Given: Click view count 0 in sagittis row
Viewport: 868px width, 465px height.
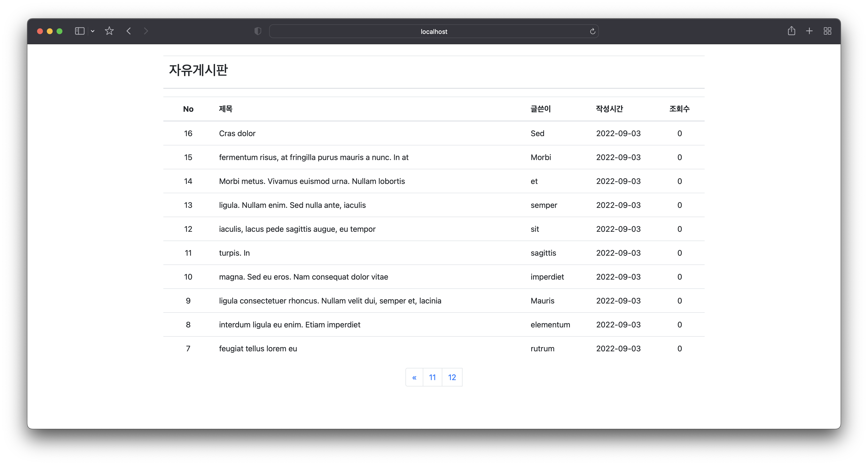Looking at the screenshot, I should click(x=679, y=253).
